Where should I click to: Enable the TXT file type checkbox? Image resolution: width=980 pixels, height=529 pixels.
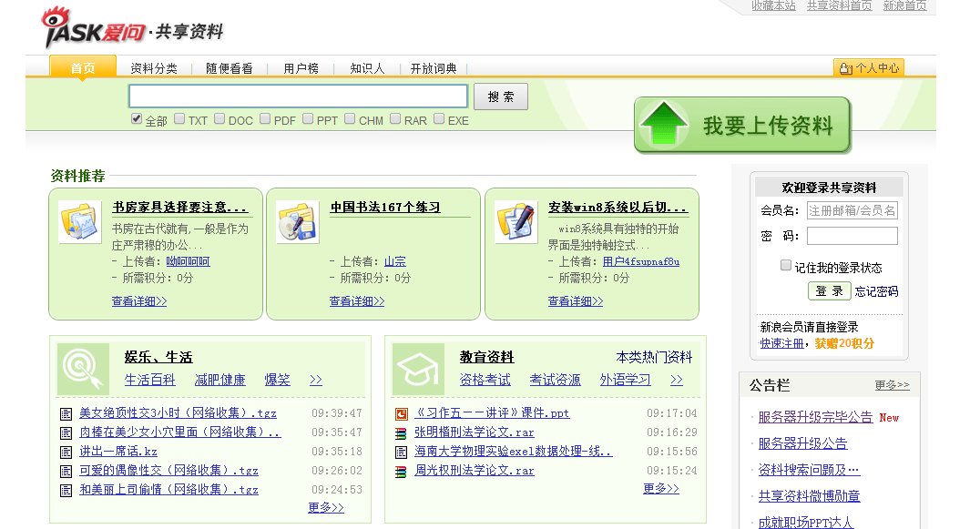click(x=180, y=118)
